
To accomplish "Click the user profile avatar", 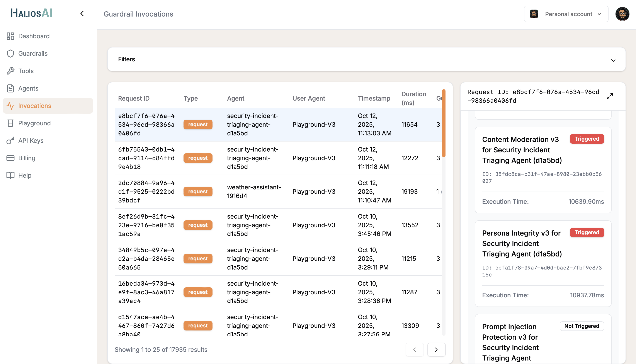I will tap(622, 14).
